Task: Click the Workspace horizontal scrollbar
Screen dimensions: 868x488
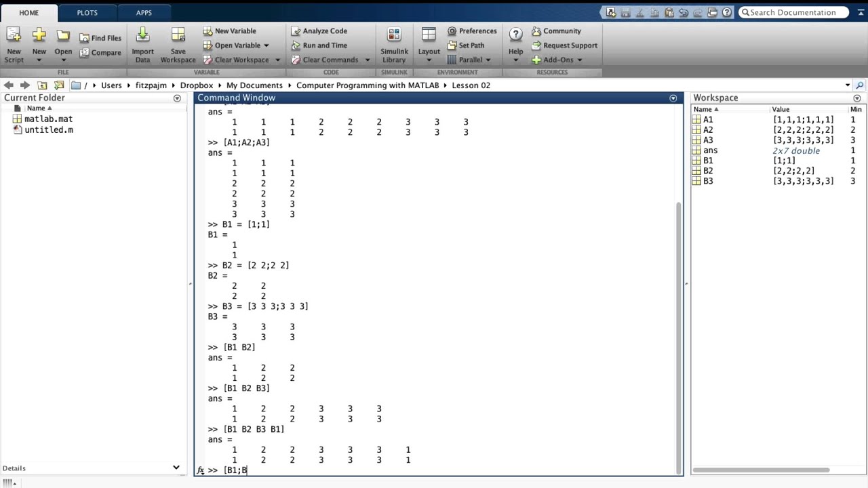Action: 761,470
